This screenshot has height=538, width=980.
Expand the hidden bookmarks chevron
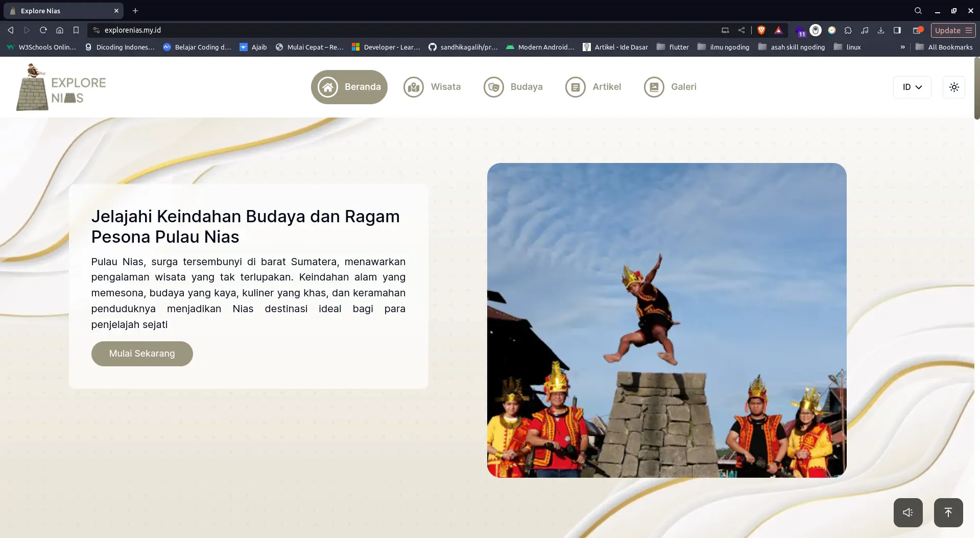click(x=902, y=46)
